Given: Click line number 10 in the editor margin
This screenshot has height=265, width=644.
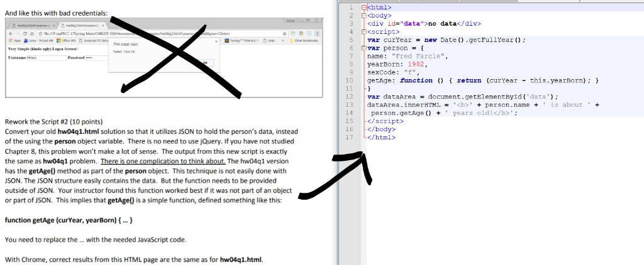Looking at the screenshot, I should coord(349,80).
